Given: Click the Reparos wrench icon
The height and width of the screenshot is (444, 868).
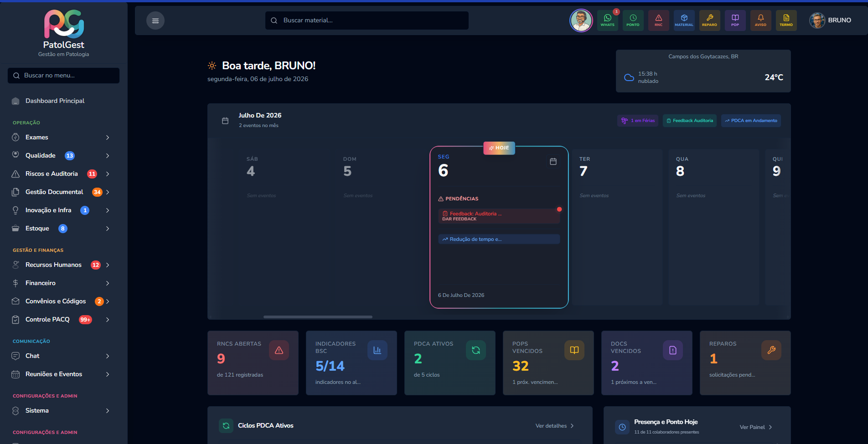Looking at the screenshot, I should [771, 350].
